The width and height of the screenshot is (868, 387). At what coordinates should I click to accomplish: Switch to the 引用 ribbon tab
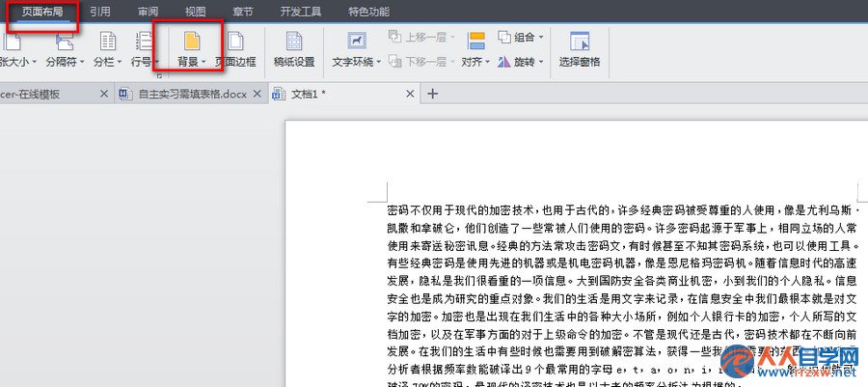(x=100, y=12)
